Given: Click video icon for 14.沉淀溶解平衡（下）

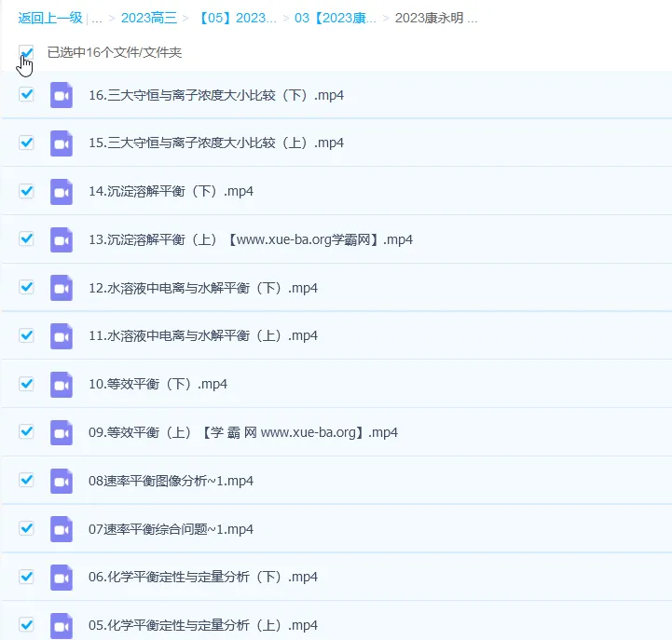Looking at the screenshot, I should 62,191.
